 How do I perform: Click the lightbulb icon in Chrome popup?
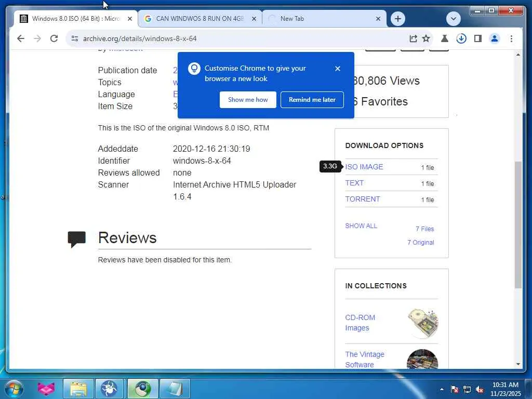(194, 69)
